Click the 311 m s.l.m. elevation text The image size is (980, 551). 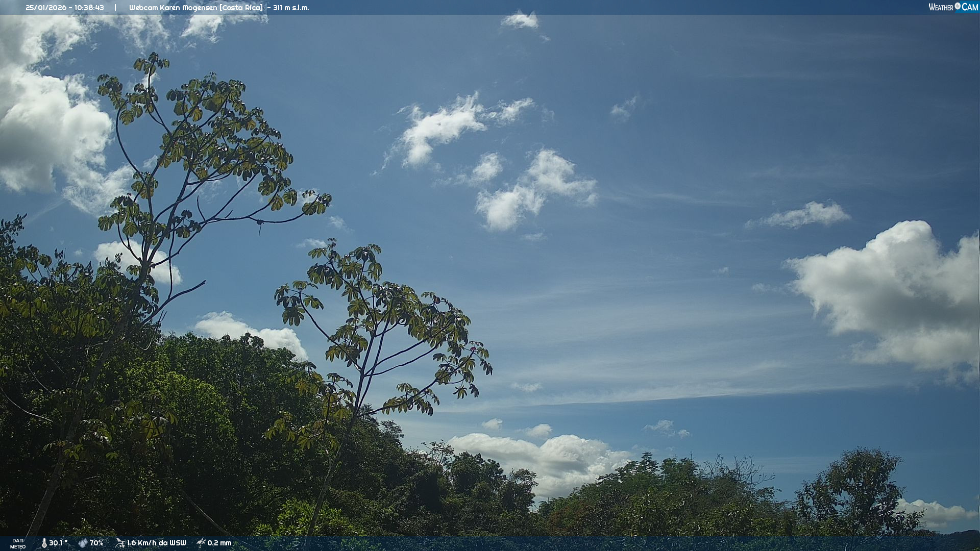point(291,8)
